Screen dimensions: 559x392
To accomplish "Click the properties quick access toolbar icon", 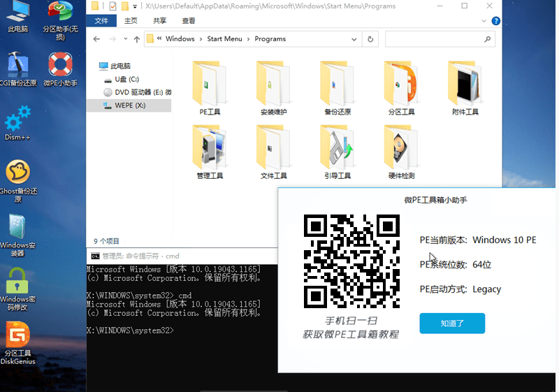I will (112, 6).
